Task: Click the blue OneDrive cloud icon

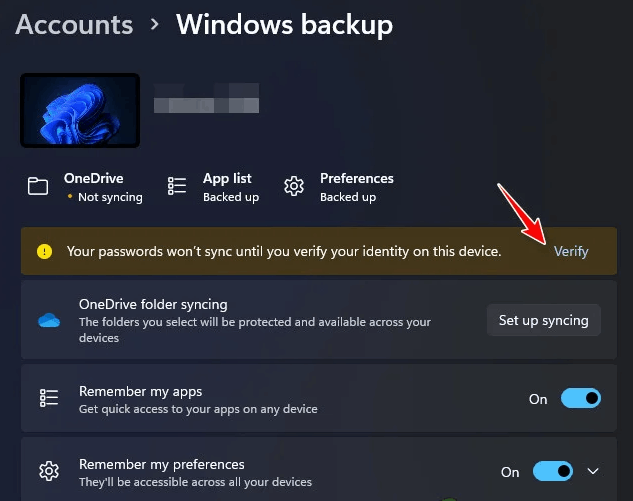Action: (49, 321)
